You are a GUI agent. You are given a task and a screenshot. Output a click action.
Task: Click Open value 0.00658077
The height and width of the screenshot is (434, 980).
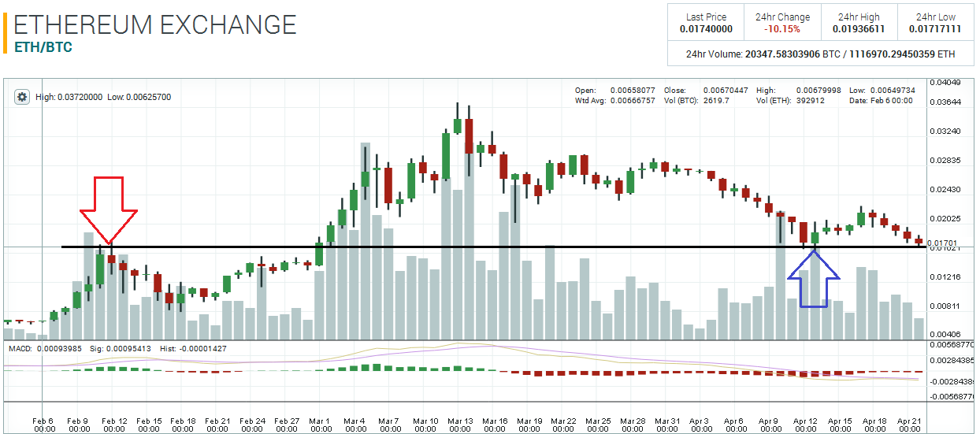633,91
